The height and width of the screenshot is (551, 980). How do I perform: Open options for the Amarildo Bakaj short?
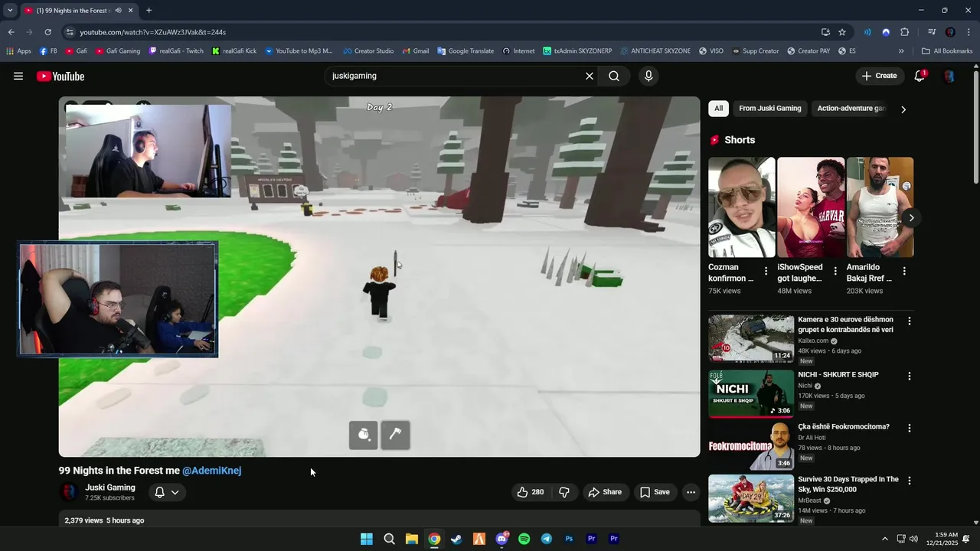tap(904, 271)
